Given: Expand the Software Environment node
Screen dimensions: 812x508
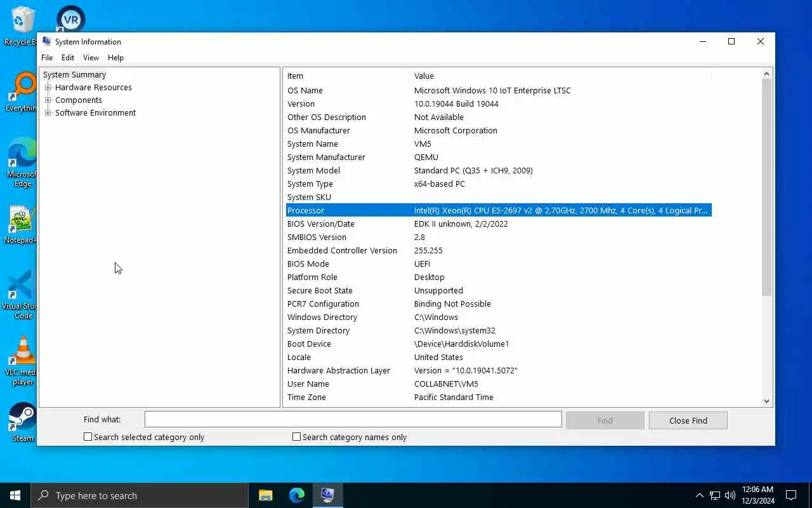Looking at the screenshot, I should (x=48, y=113).
